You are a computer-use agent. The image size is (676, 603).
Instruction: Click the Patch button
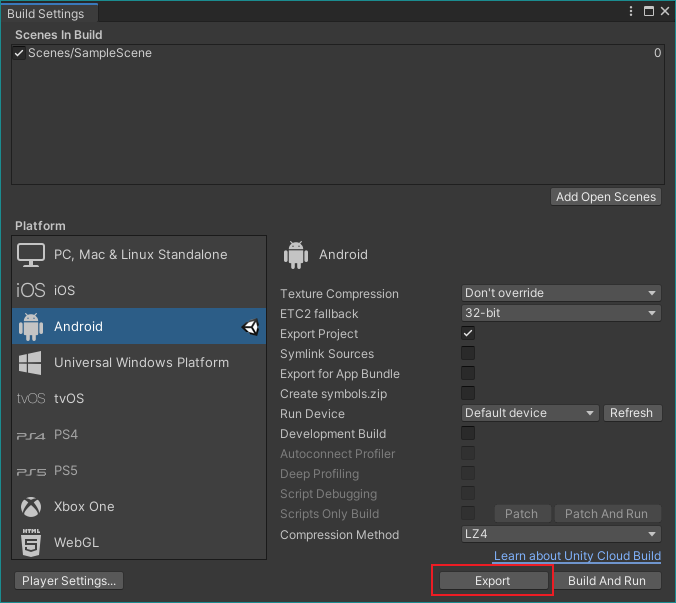pyautogui.click(x=522, y=514)
